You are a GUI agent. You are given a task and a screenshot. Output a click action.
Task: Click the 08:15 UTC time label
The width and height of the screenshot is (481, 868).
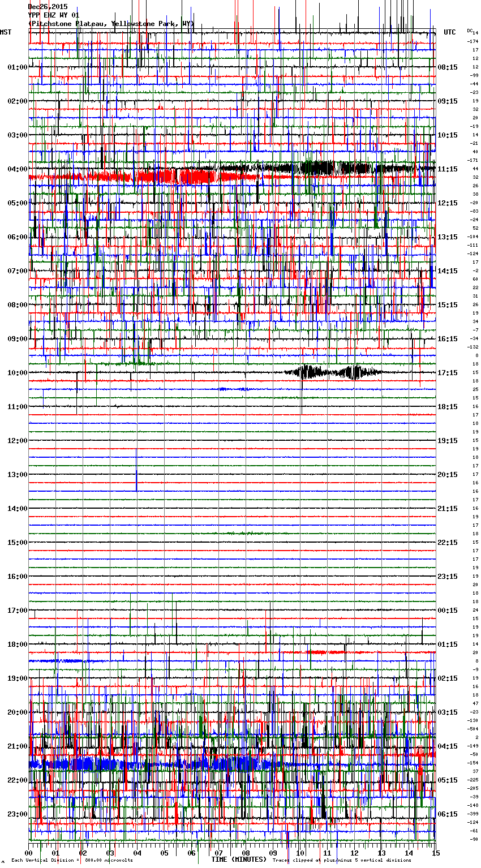(x=448, y=67)
